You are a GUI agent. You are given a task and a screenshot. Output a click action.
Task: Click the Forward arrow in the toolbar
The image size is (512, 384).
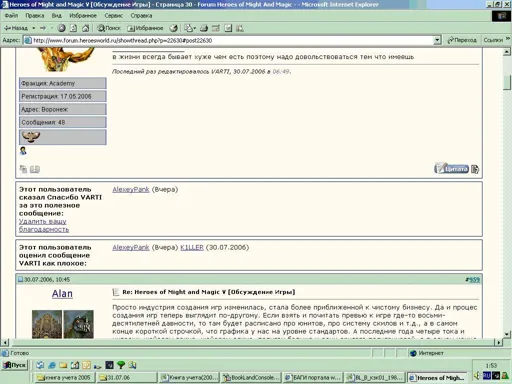pos(43,28)
